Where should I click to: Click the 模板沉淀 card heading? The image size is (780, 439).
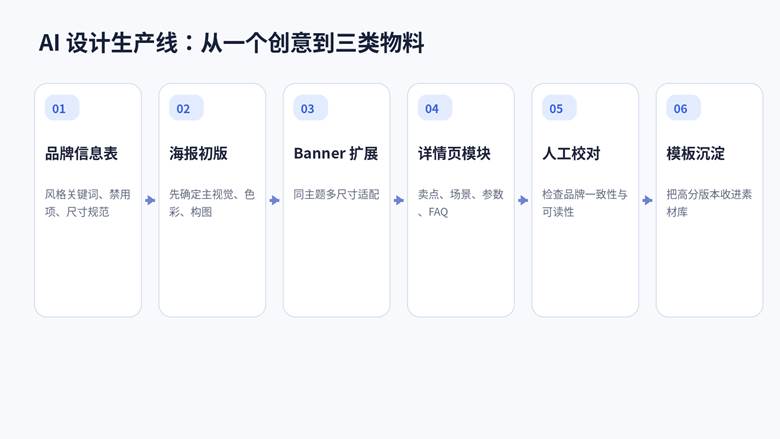695,153
